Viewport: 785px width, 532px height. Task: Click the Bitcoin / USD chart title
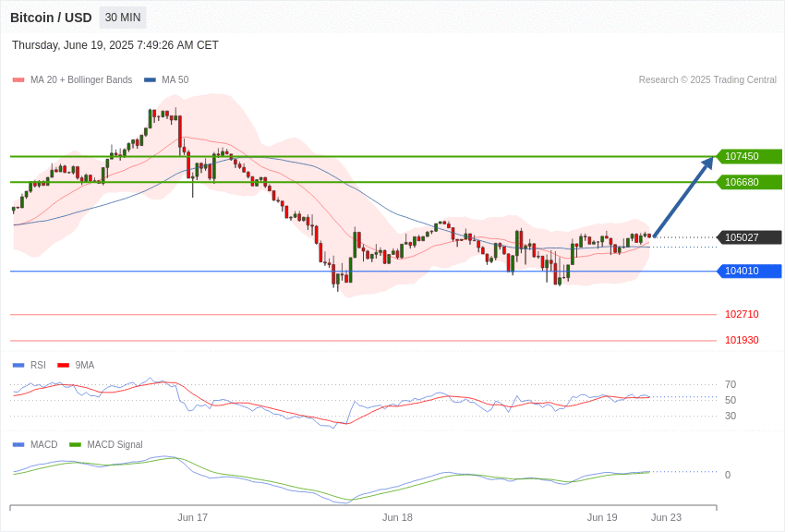[x=51, y=18]
